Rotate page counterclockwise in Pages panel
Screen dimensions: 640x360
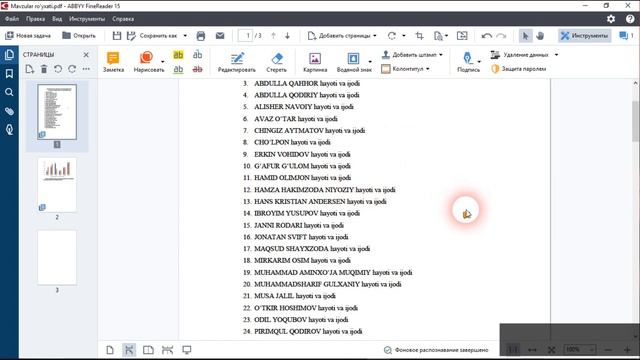[x=58, y=69]
